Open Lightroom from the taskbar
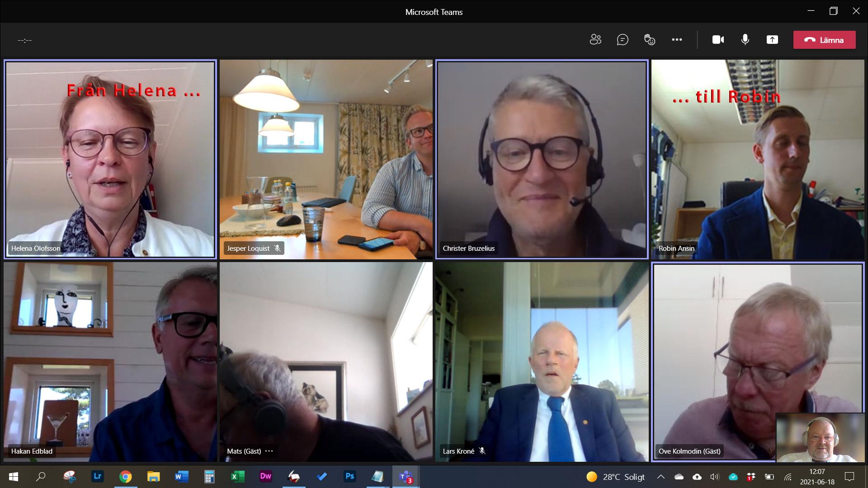 click(x=97, y=476)
